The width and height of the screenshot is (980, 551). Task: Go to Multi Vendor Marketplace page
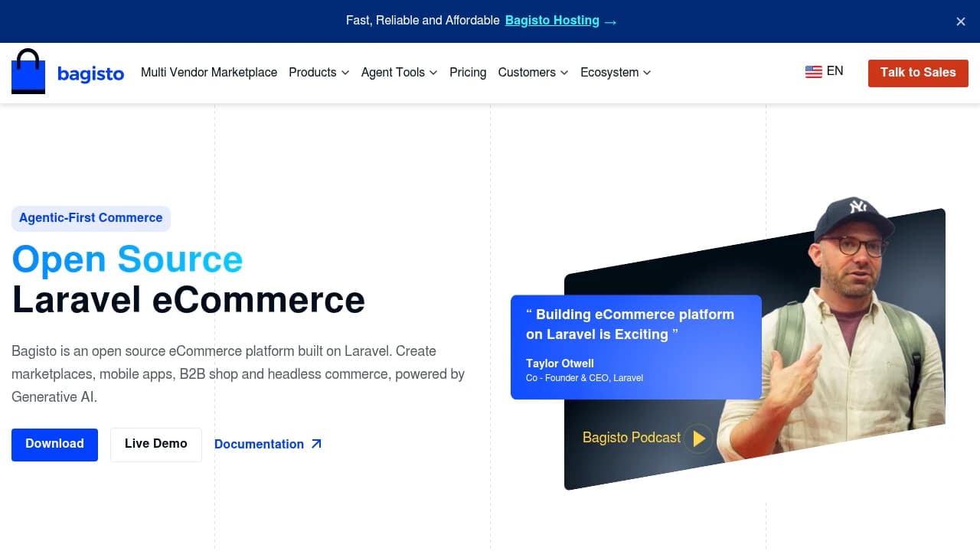[x=209, y=73]
